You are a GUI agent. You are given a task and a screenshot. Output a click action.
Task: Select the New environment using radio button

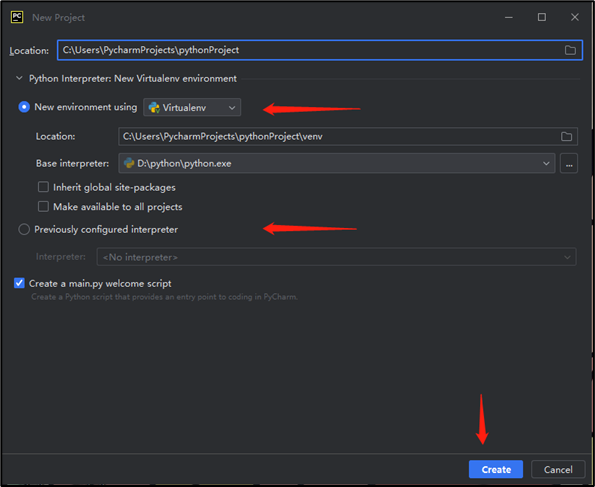(x=24, y=107)
